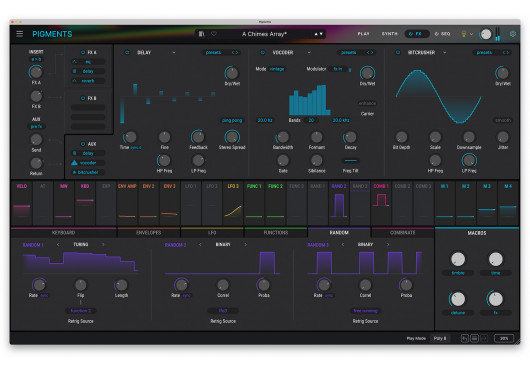Click Random 3 retrig source free running
The image size is (530, 371).
[x=365, y=311]
